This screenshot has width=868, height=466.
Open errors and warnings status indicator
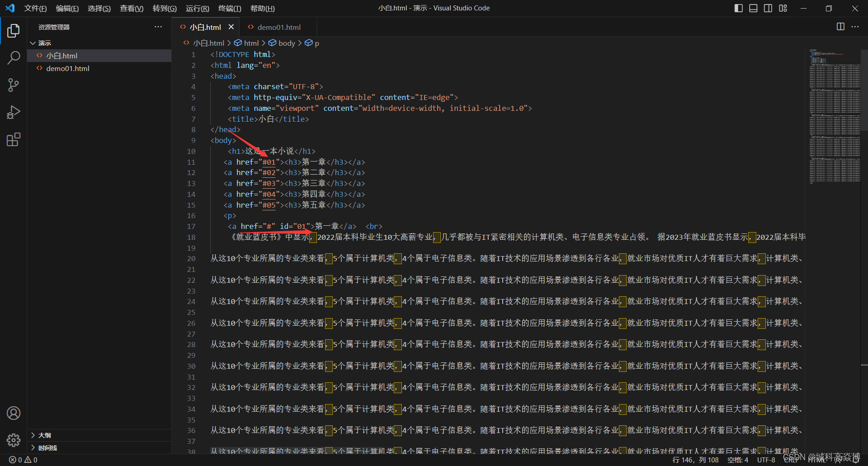tap(24, 460)
